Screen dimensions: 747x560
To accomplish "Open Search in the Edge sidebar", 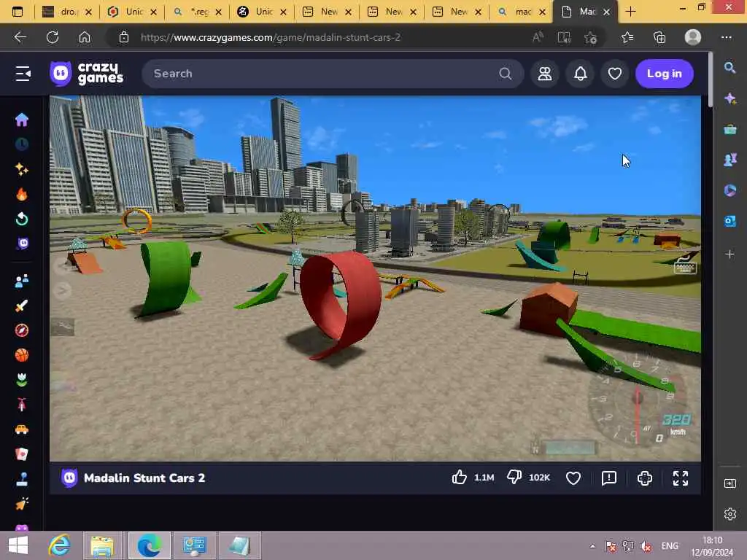I will (x=729, y=68).
